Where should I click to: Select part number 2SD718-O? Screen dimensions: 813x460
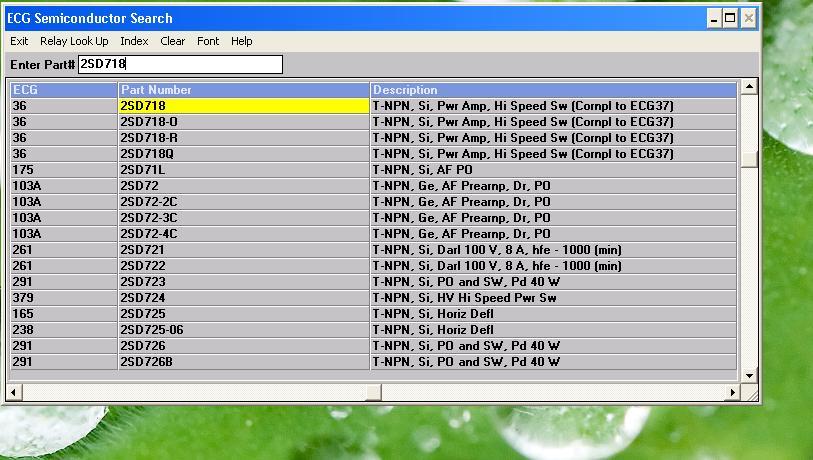(244, 122)
